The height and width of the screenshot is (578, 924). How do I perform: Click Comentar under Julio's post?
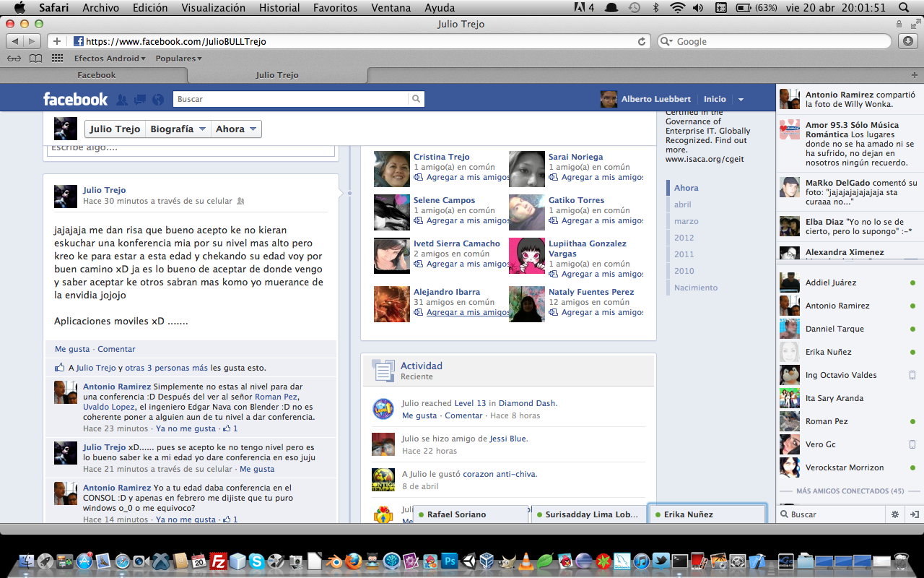coord(116,349)
